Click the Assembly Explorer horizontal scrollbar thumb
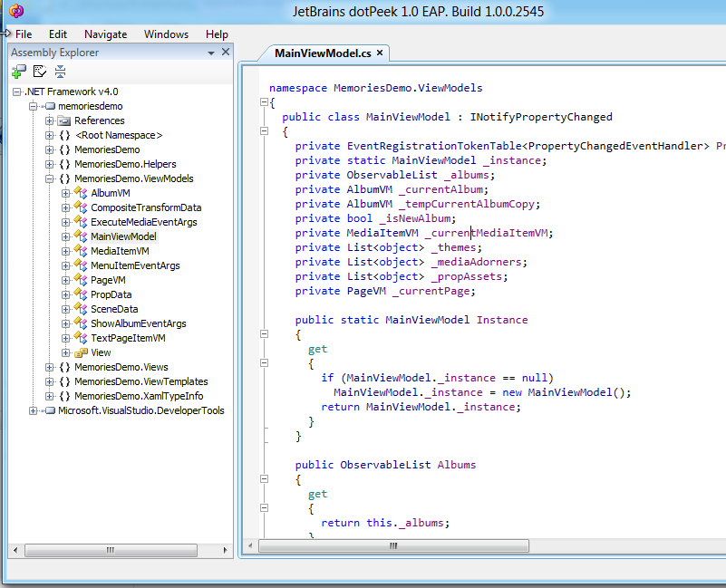 (x=111, y=550)
